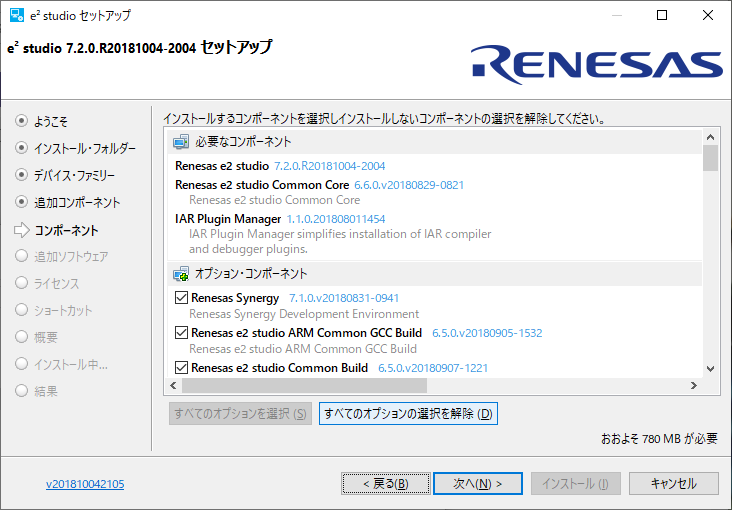Select the 概要 step radio
The height and width of the screenshot is (510, 732).
click(x=21, y=337)
